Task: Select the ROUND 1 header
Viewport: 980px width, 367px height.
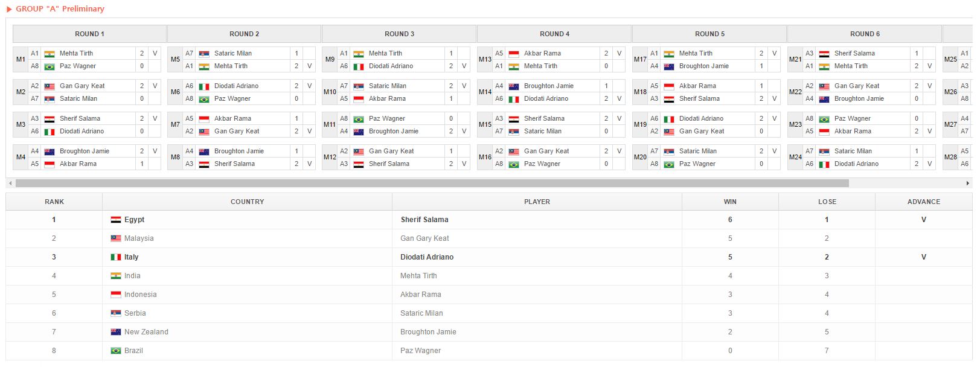Action: tap(89, 34)
